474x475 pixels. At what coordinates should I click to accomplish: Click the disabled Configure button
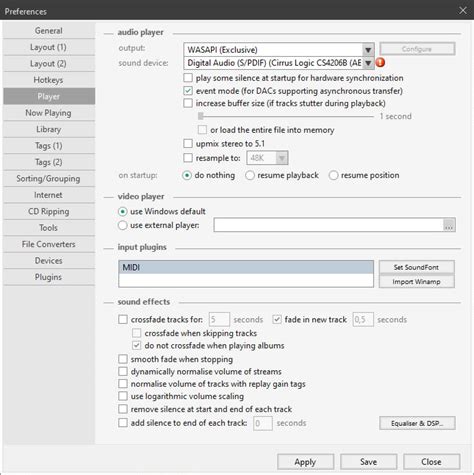(x=417, y=49)
